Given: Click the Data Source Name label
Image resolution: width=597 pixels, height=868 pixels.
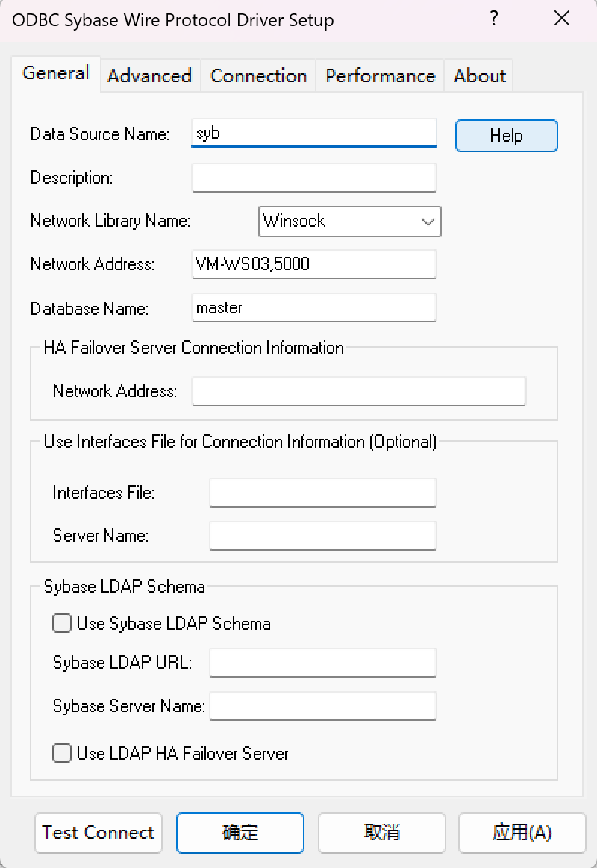Looking at the screenshot, I should [99, 134].
